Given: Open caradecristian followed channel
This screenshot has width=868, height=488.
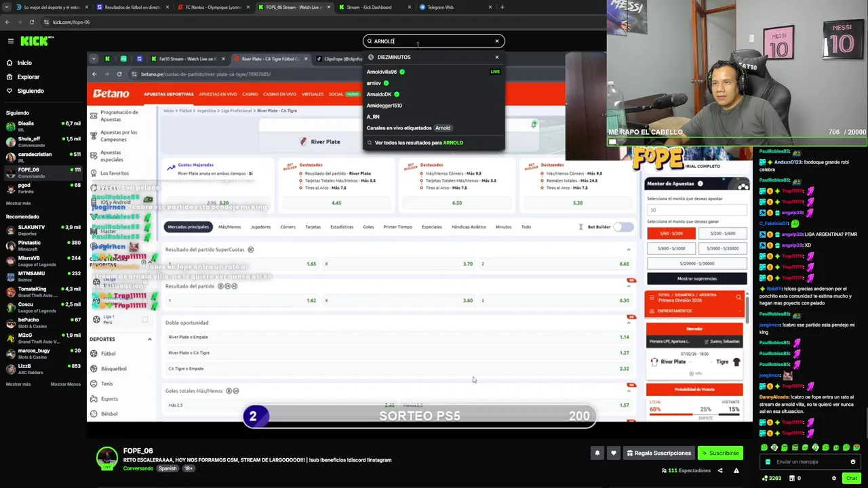Looking at the screenshot, I should click(43, 157).
